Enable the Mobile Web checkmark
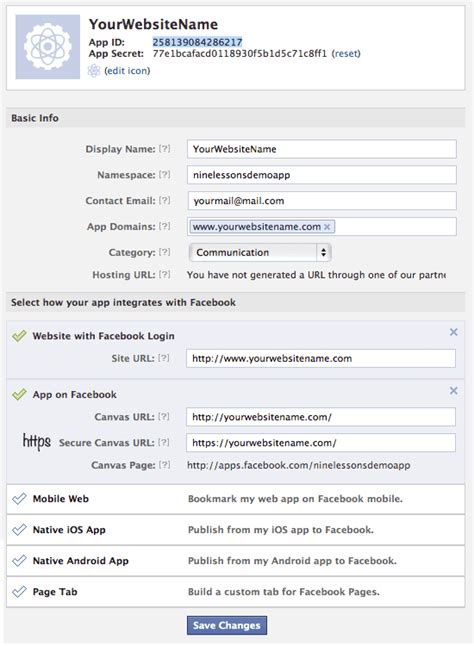 click(x=19, y=499)
